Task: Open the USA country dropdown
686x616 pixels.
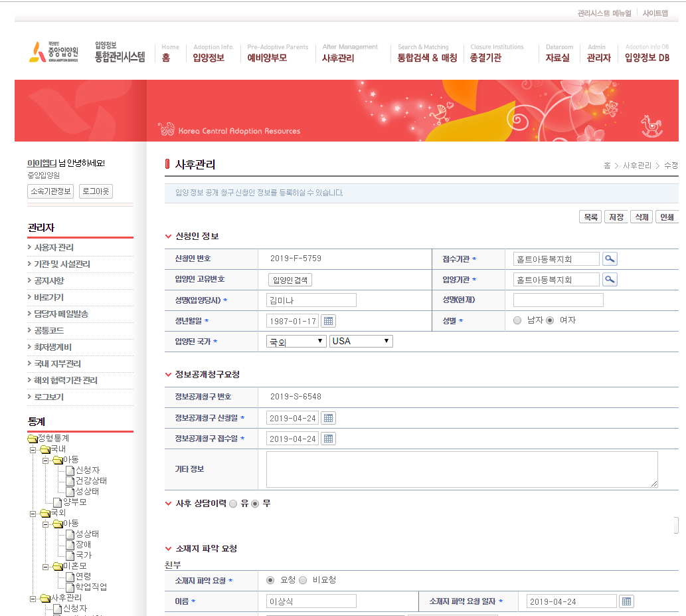Action: coord(361,341)
